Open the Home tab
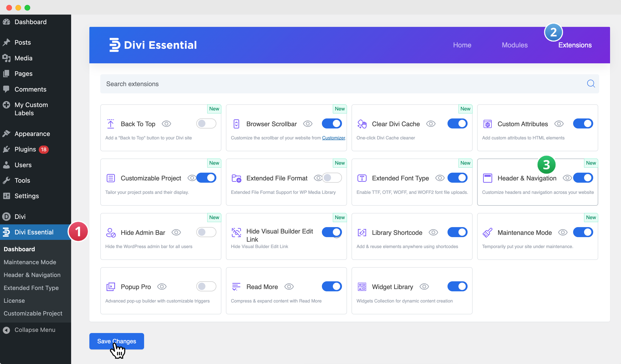The width and height of the screenshot is (621, 364). pyautogui.click(x=462, y=45)
